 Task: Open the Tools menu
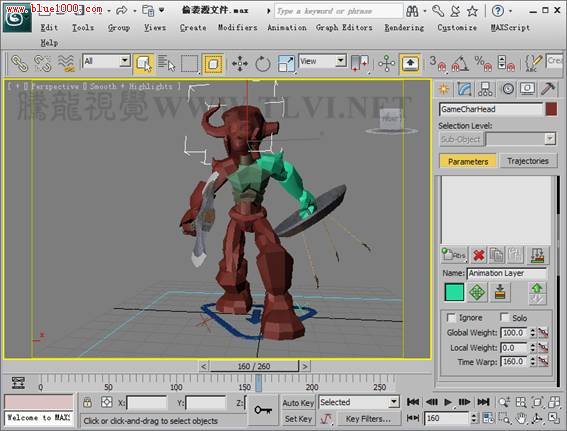click(83, 27)
